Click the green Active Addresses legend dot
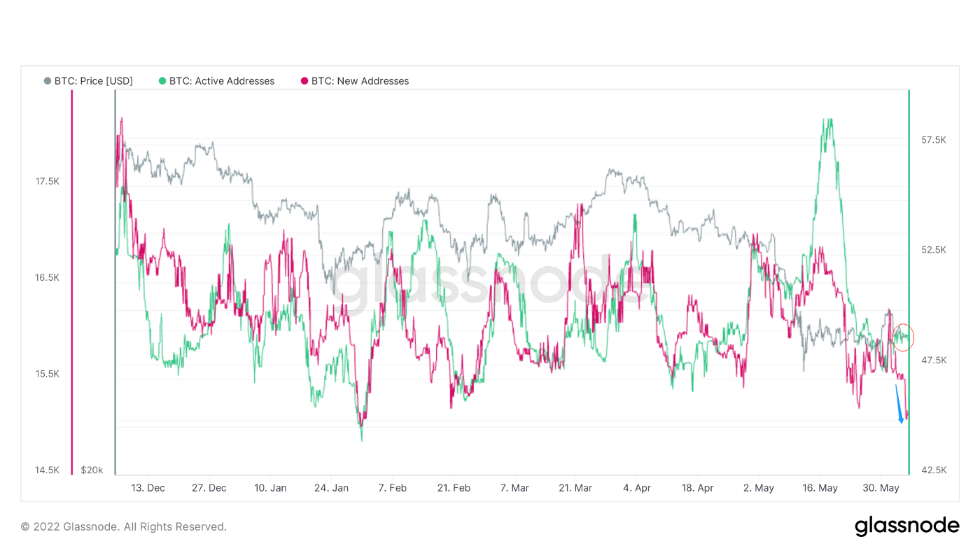980x551 pixels. 162,81
